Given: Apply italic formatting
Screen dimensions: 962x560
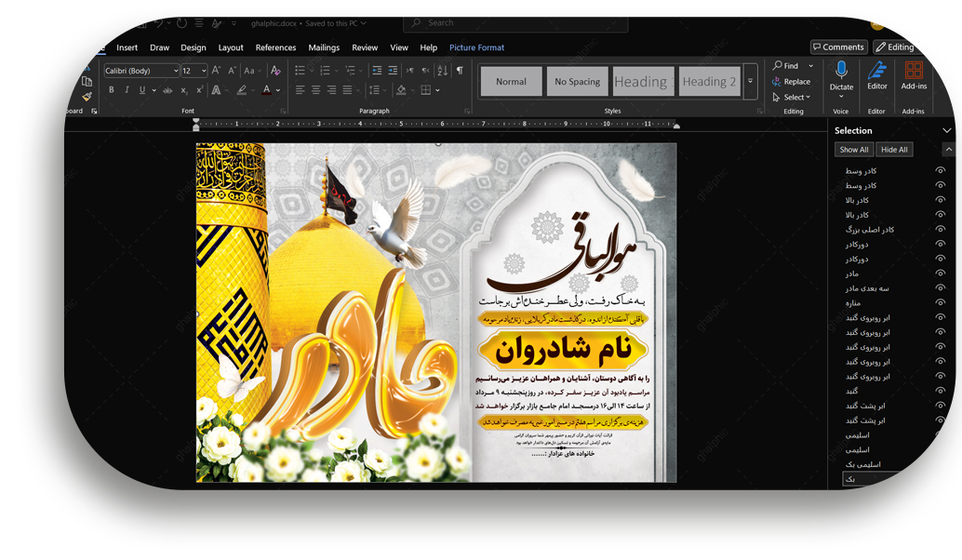Looking at the screenshot, I should point(127,90).
